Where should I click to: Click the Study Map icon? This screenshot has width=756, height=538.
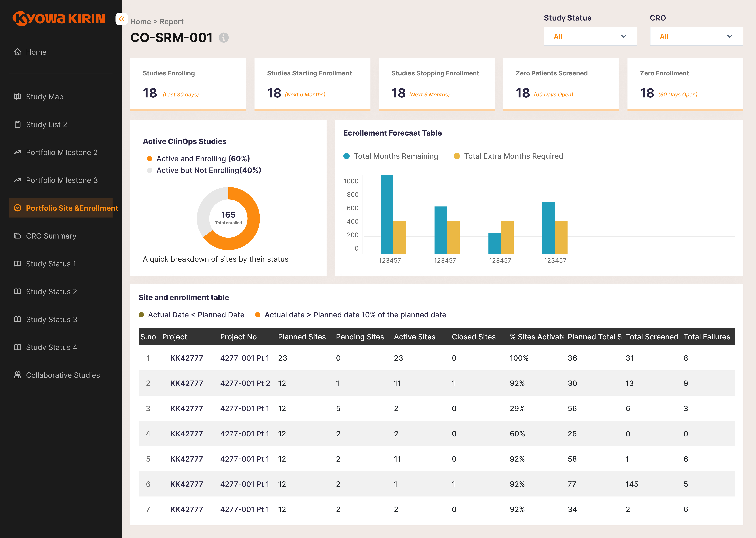tap(18, 96)
